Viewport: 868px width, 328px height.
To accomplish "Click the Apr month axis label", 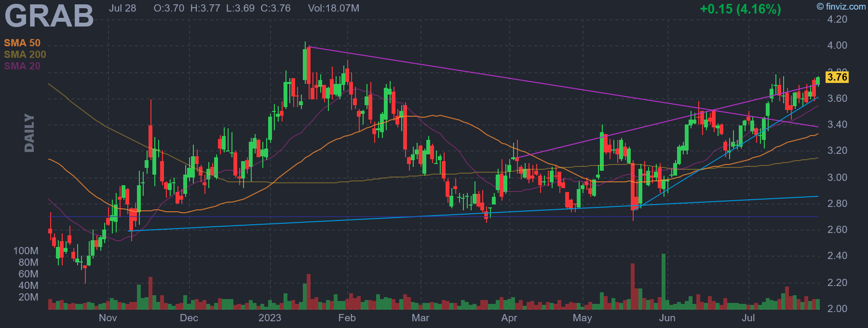I will coord(509,318).
